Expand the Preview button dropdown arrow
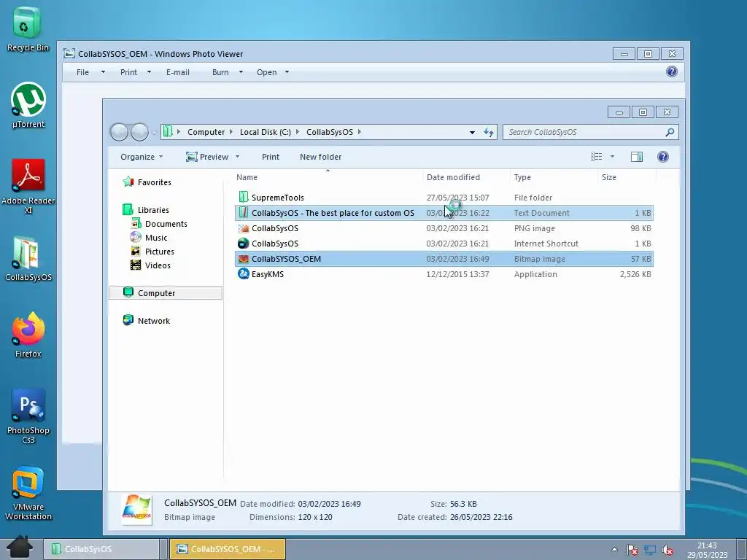The image size is (747, 560). [237, 157]
